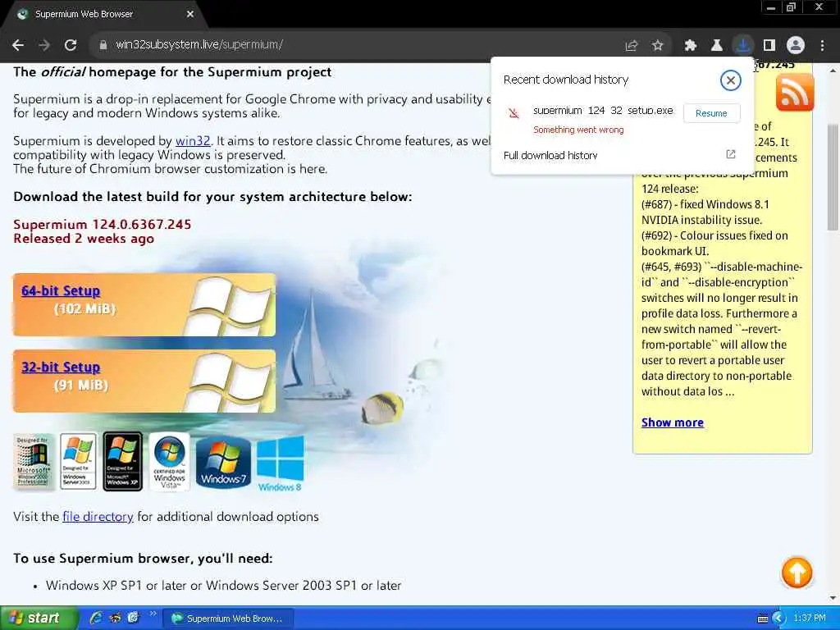
Task: Expand the Quick Launch chevron
Action: (x=152, y=614)
